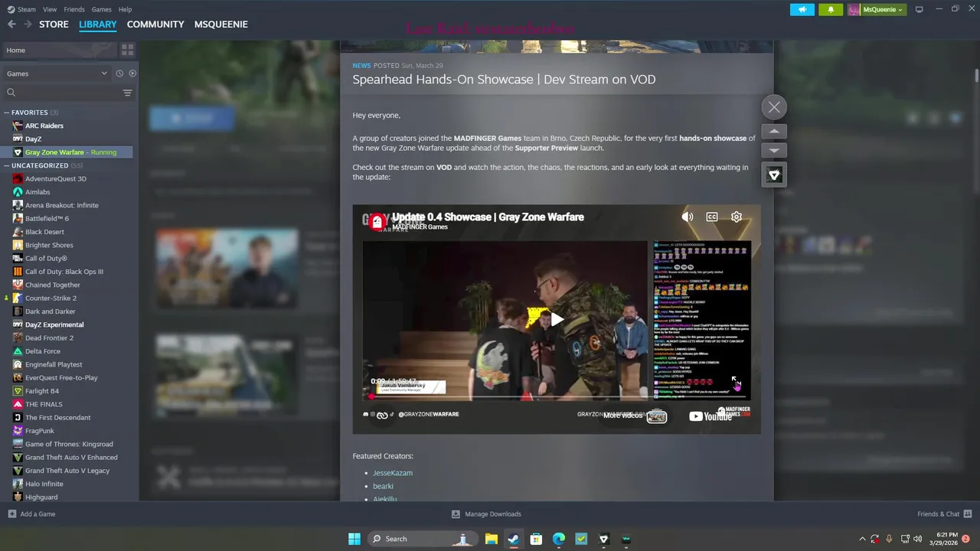Play the Update 0.4 Showcase video

tap(557, 319)
